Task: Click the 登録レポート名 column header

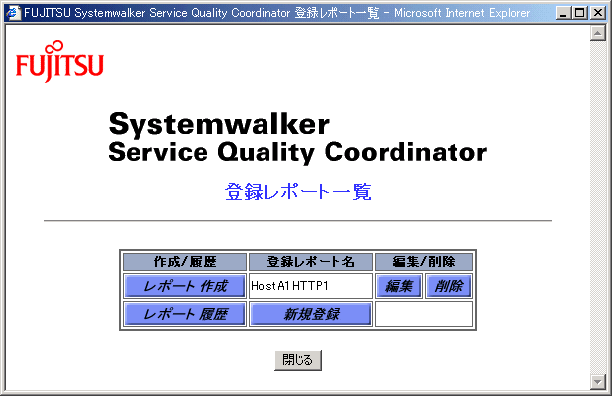Action: coord(311,262)
